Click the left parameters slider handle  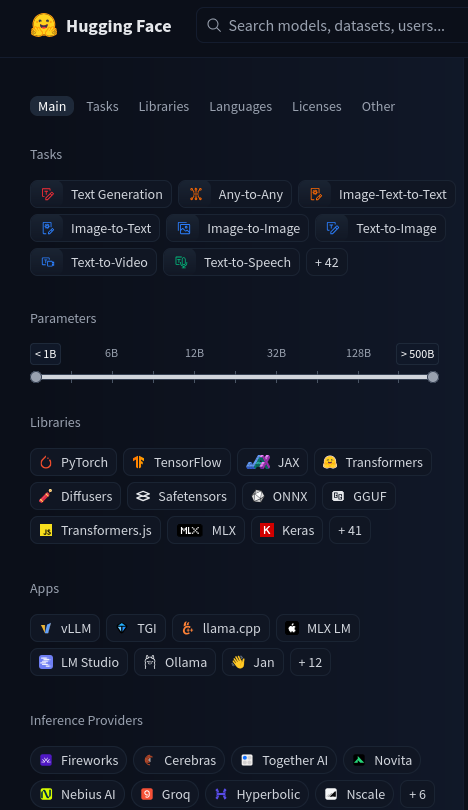click(36, 377)
